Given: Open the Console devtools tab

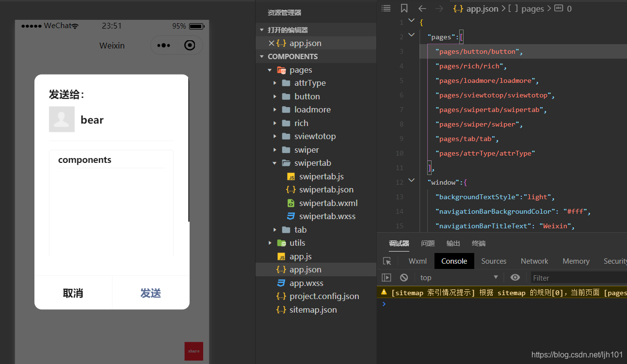Looking at the screenshot, I should click(454, 261).
